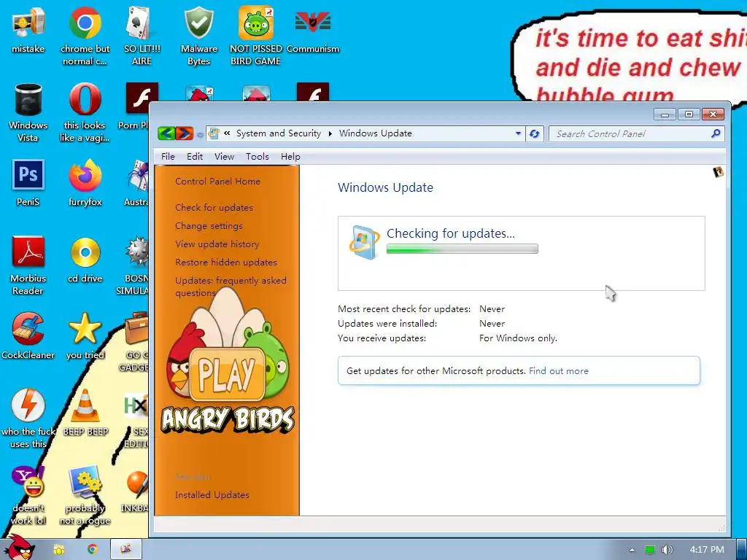Open the Tools menu
The image size is (747, 560).
(258, 157)
